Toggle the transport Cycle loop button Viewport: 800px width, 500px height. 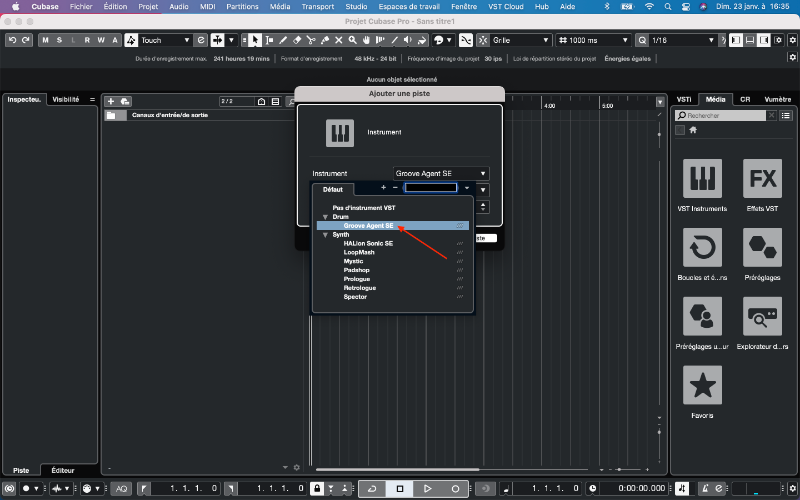click(372, 489)
